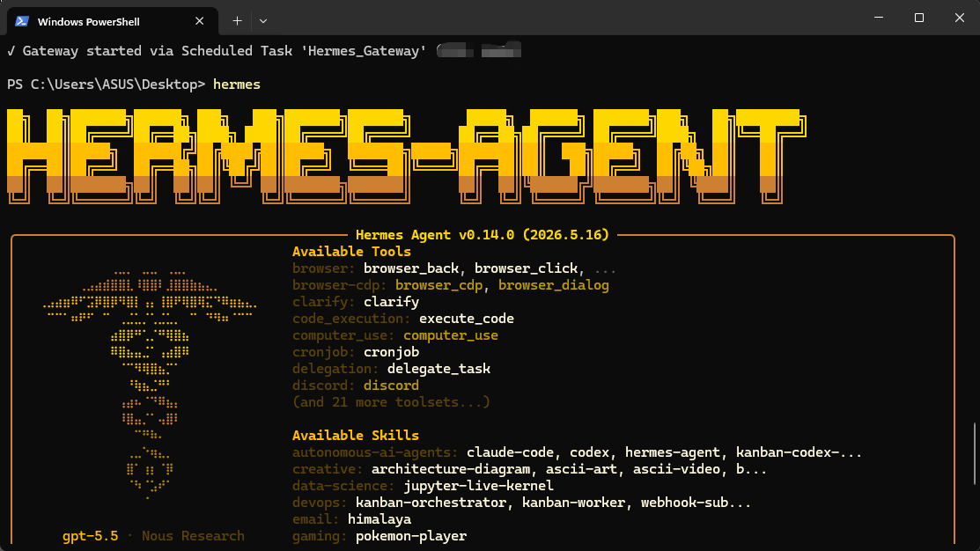The image size is (980, 551).
Task: Open a new terminal tab
Action: pos(237,21)
